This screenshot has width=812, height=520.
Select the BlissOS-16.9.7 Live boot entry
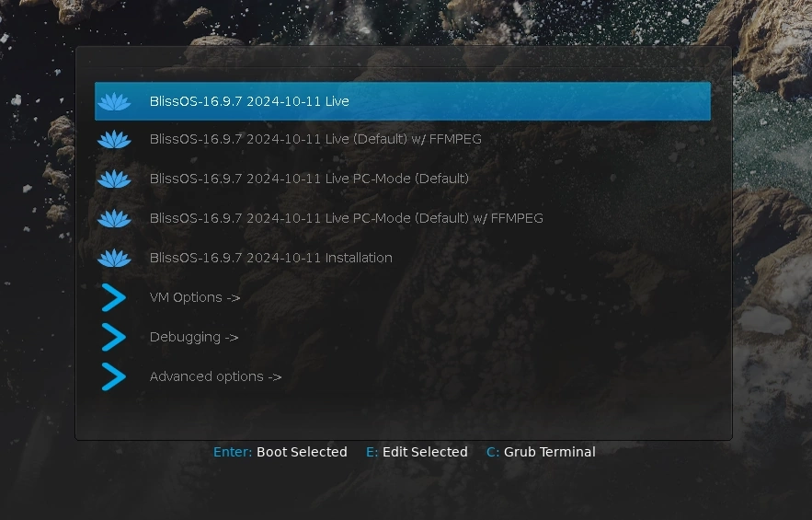point(403,101)
